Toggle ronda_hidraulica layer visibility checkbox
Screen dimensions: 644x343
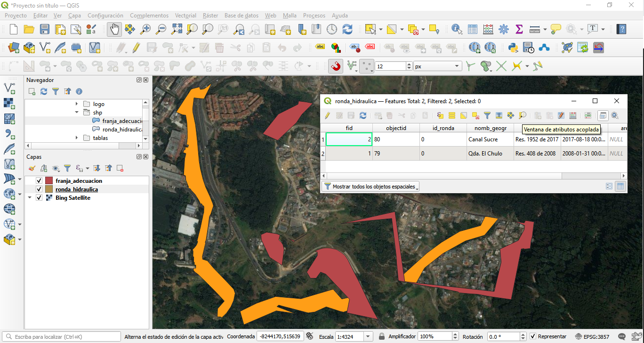[x=40, y=189]
